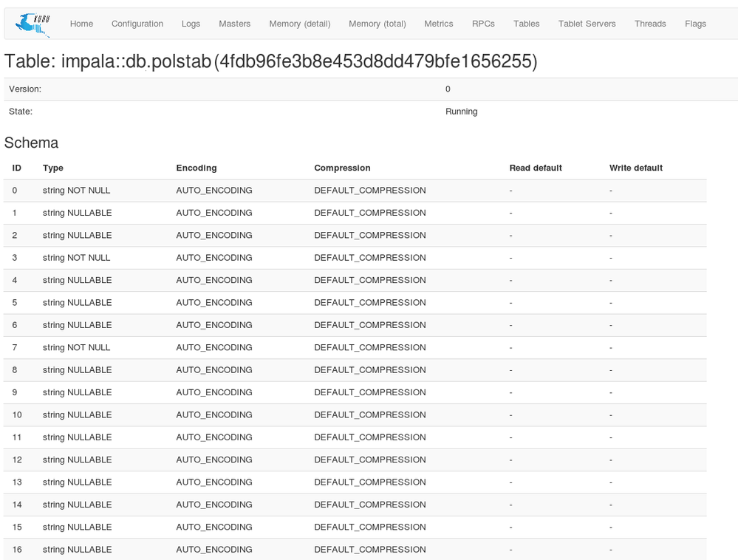This screenshot has height=560, width=738.
Task: View the Threads page
Action: (650, 24)
